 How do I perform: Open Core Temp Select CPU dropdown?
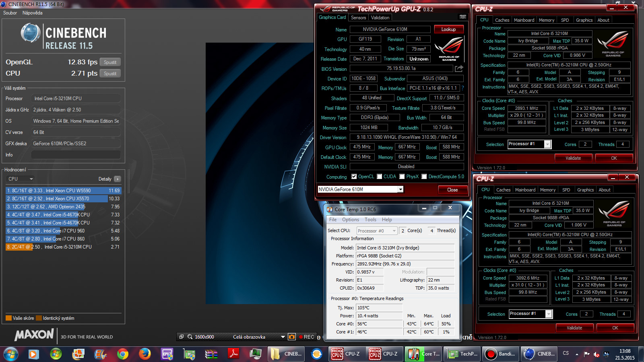click(377, 231)
